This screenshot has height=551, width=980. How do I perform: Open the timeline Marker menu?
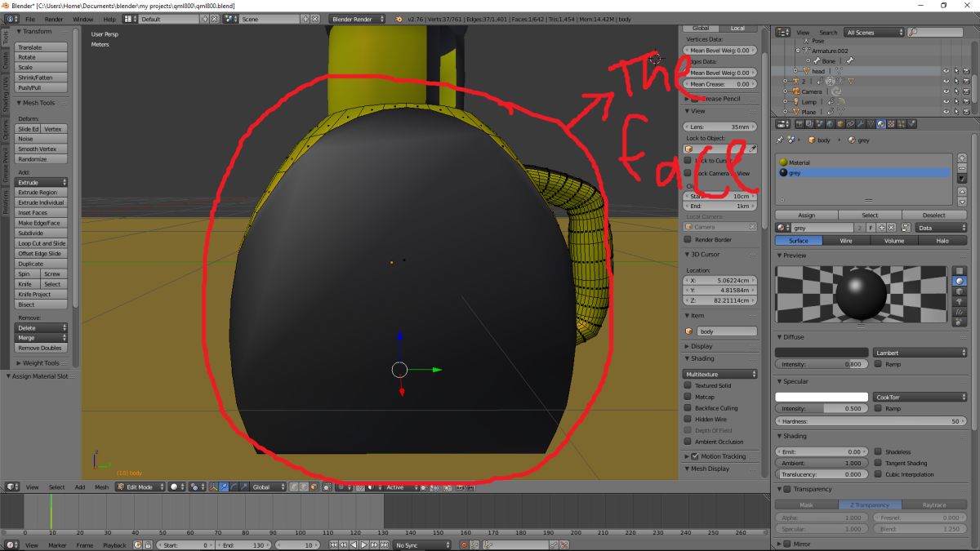point(57,544)
